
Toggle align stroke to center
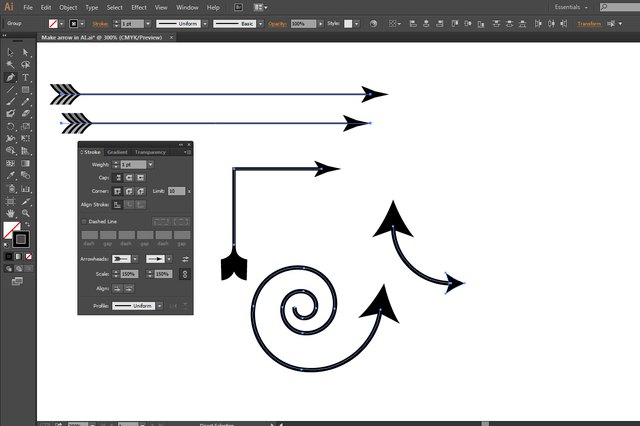[117, 204]
